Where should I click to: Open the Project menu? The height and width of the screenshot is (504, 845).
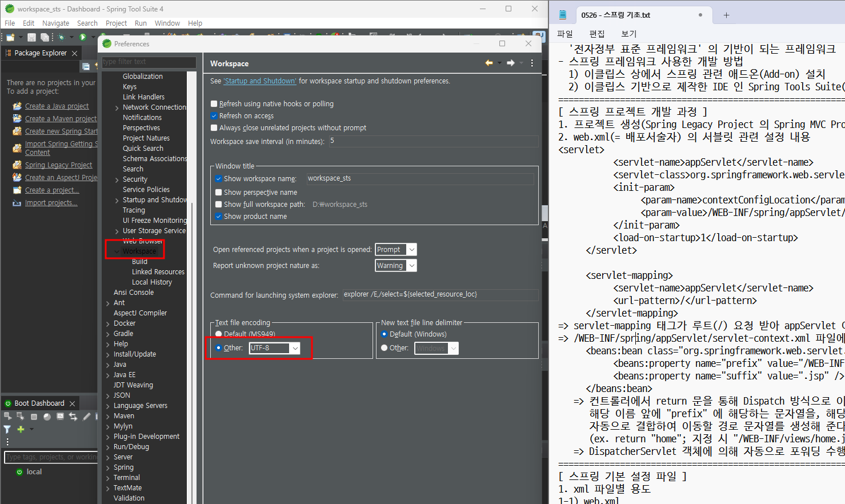pos(116,23)
